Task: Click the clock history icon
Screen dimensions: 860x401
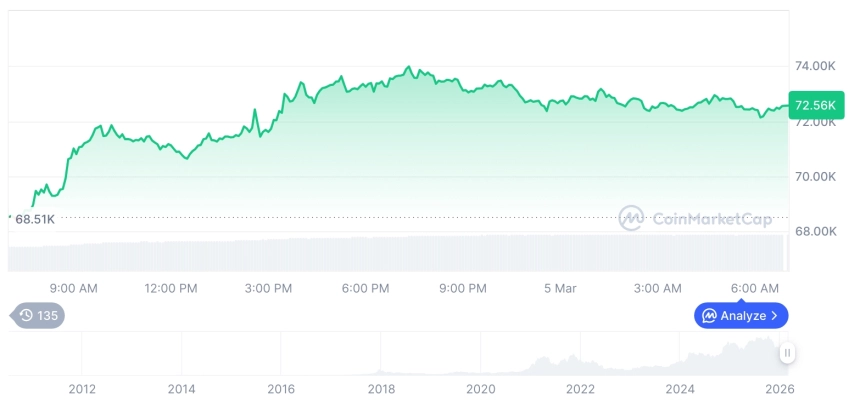Action: (x=26, y=316)
